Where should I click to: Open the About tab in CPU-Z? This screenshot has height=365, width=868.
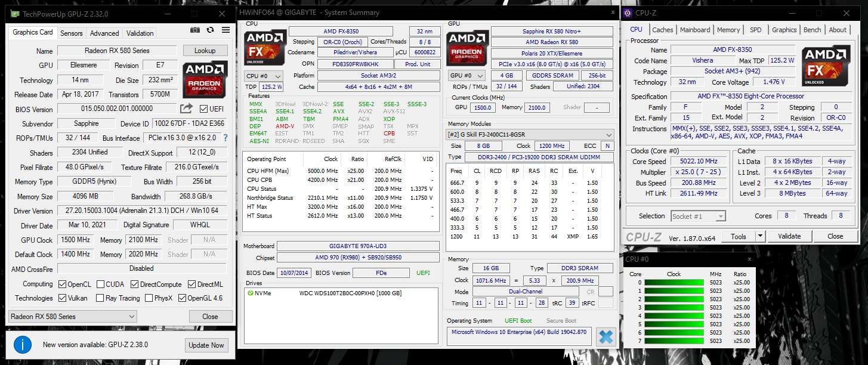click(838, 30)
